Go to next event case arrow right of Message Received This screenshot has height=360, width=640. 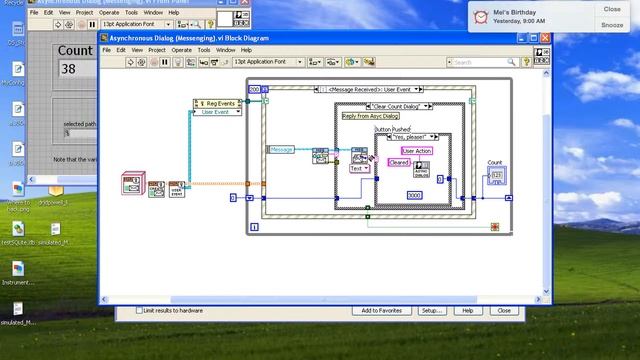point(421,89)
